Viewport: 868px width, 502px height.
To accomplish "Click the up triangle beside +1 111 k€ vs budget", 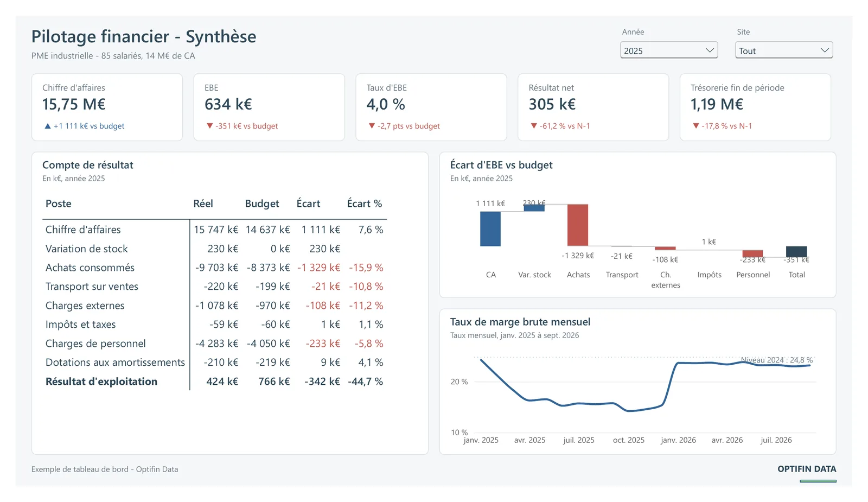I will [x=48, y=126].
